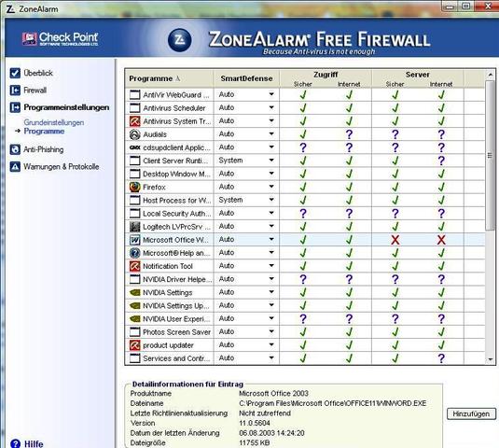Change Services and Controller Server Internet permission
This screenshot has height=448, width=499.
pyautogui.click(x=441, y=358)
